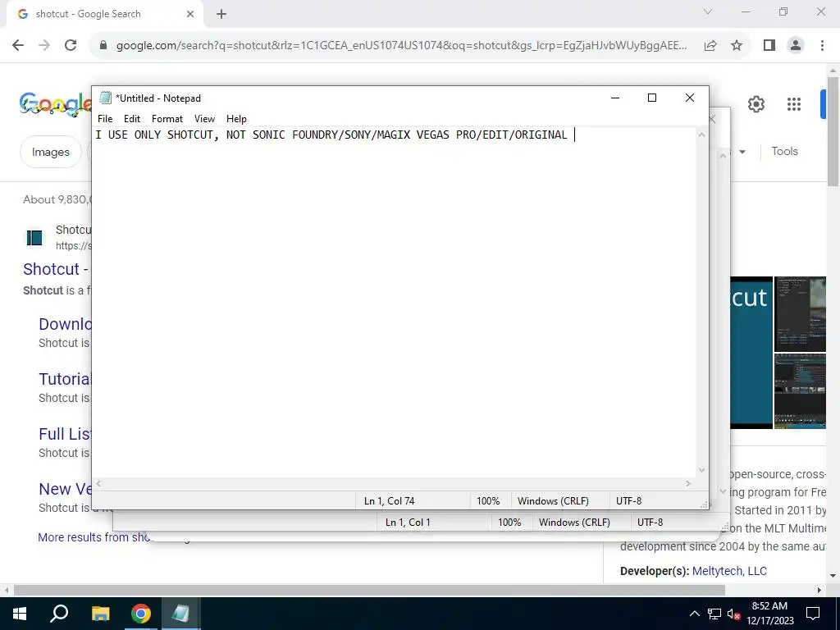The height and width of the screenshot is (630, 840).
Task: Open bottom Shotcut screenshot thumbnail
Action: pyautogui.click(x=800, y=390)
